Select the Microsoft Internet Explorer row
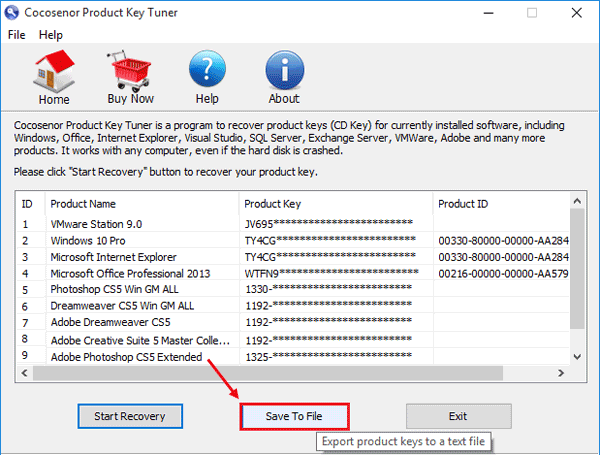600x455 pixels. coord(293,257)
